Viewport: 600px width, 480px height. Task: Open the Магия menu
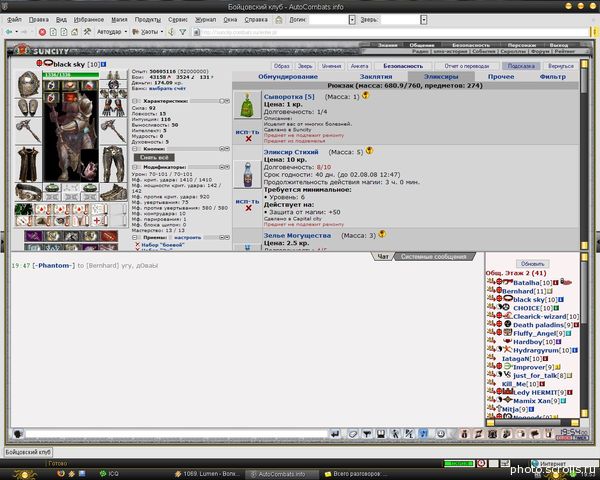click(119, 20)
